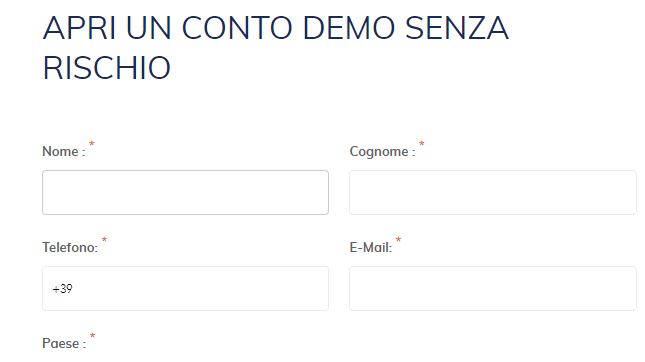
Task: Focus the Cognome input box
Action: [493, 192]
